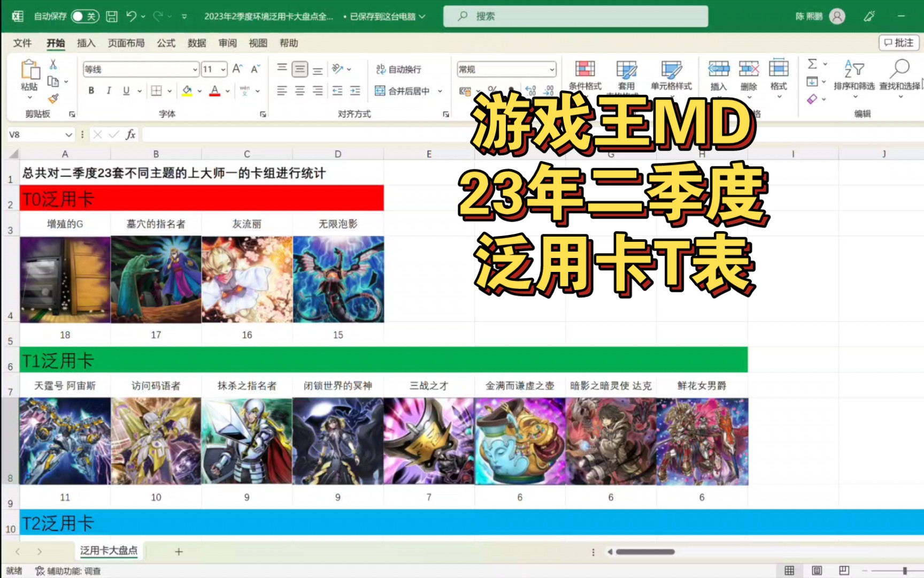Expand Paste (粘贴) options arrow
924x578 pixels.
pos(29,97)
